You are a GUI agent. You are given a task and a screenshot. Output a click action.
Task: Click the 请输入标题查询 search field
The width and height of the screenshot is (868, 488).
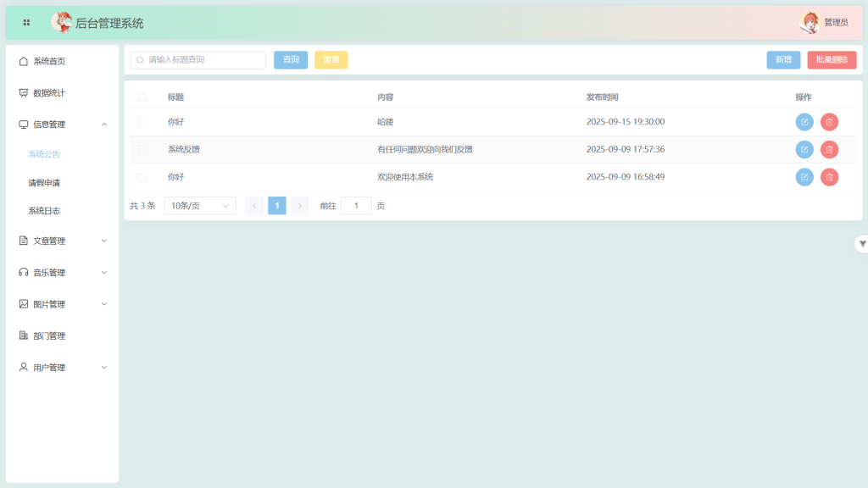[203, 60]
